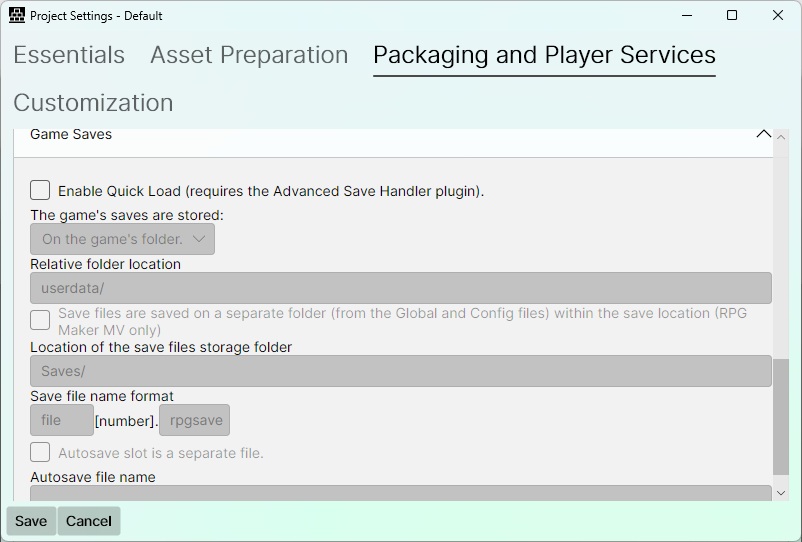This screenshot has width=802, height=542.
Task: Click the scrollbar up arrow
Action: tap(781, 137)
